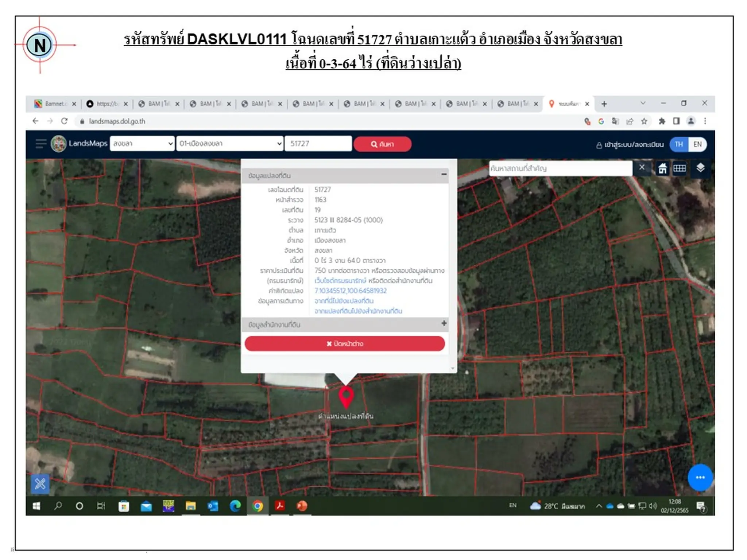Open Task View on the taskbar
The height and width of the screenshot is (560, 747).
point(101,506)
